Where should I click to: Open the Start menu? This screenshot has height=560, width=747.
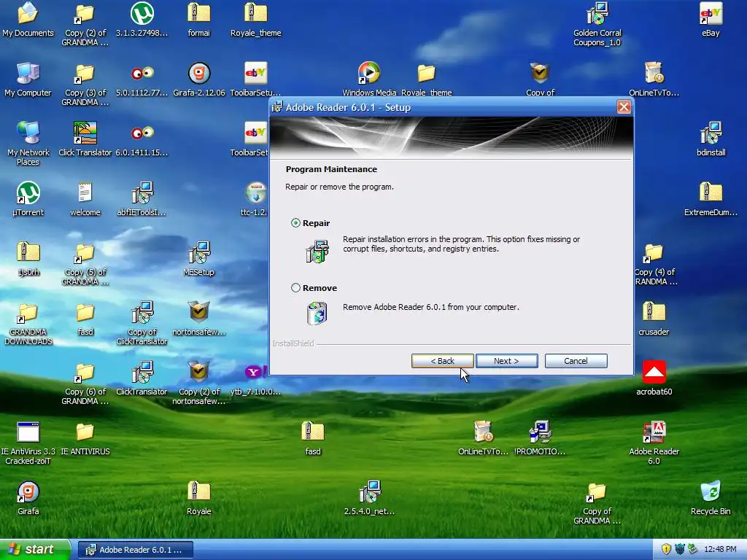tap(35, 550)
